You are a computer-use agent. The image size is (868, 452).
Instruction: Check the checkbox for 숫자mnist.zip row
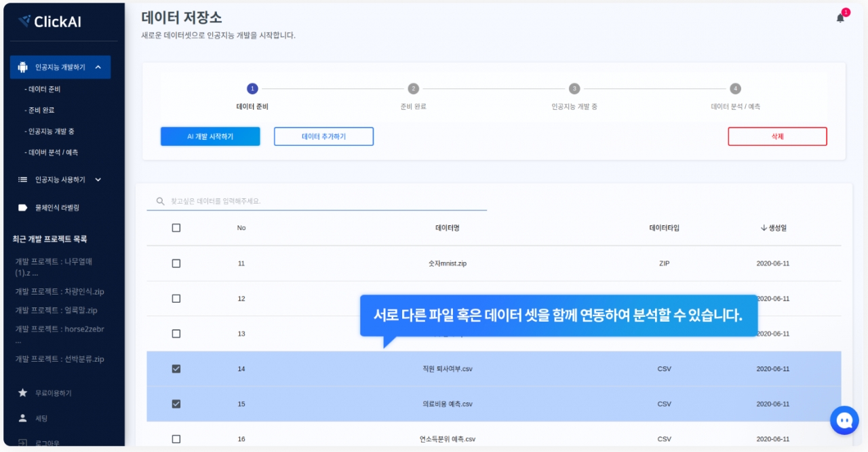[176, 263]
